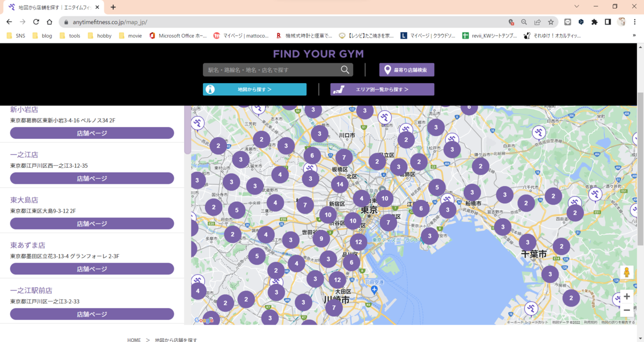Screen dimensions: 644x342
Task: Open a new tab with plus button
Action: click(x=113, y=8)
